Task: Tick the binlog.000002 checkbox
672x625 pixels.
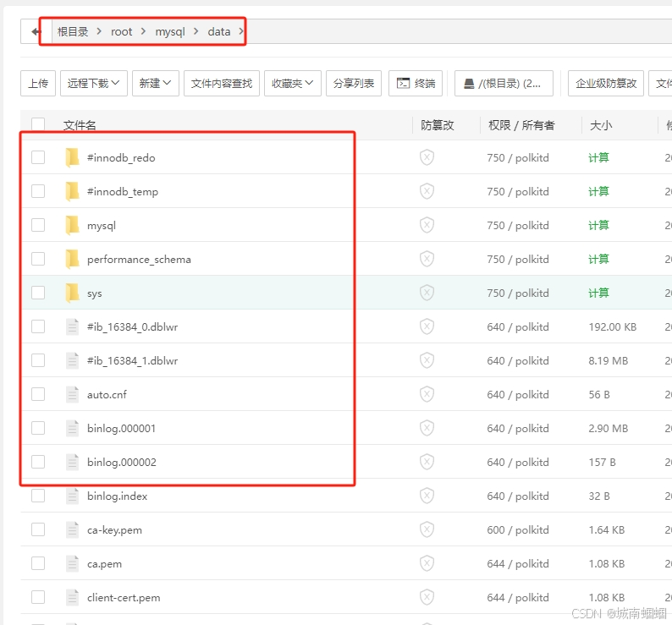Action: point(38,462)
